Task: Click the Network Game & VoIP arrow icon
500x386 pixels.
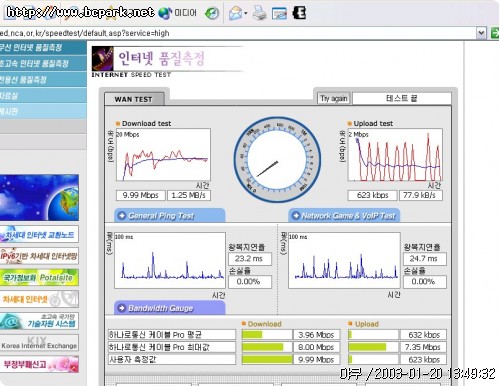Action: 296,216
